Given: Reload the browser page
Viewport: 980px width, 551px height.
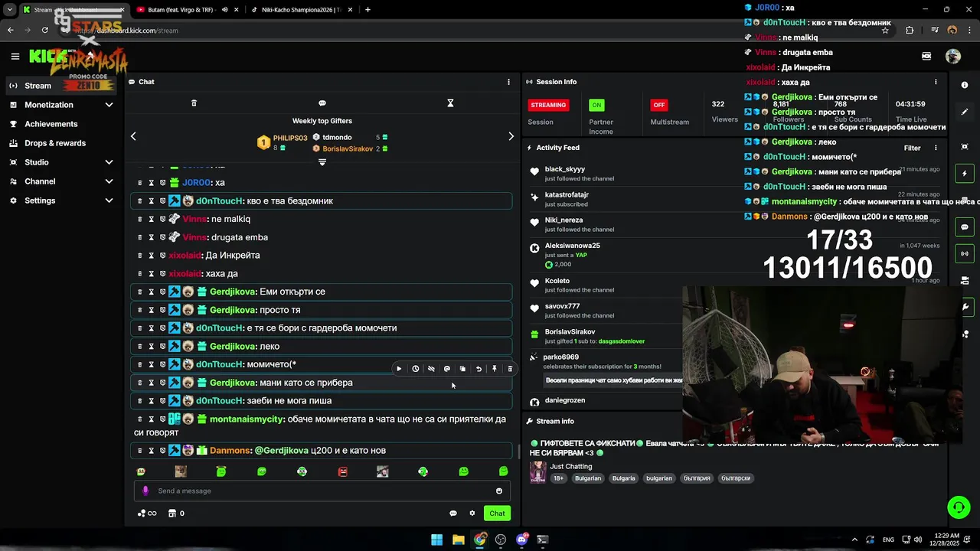Looking at the screenshot, I should pos(45,30).
